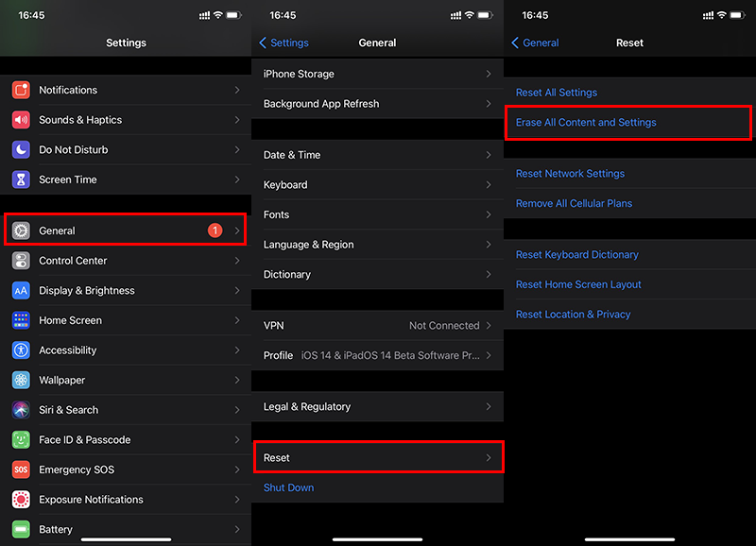756x546 pixels.
Task: Open the Keyboard settings row
Action: click(x=377, y=184)
